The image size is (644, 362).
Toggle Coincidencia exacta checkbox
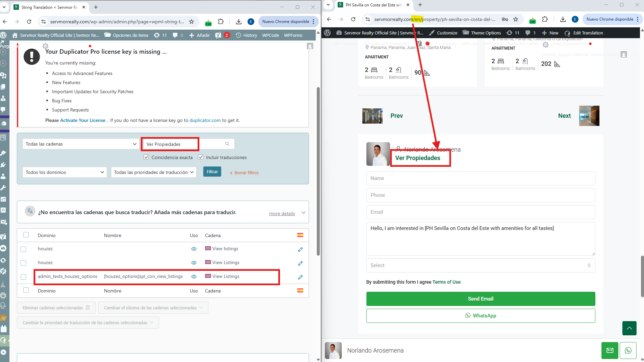coord(146,157)
